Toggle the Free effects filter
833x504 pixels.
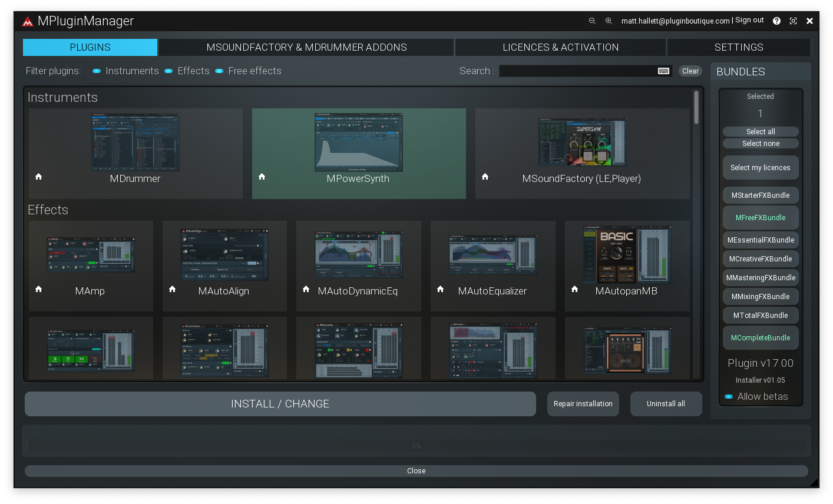pyautogui.click(x=219, y=71)
